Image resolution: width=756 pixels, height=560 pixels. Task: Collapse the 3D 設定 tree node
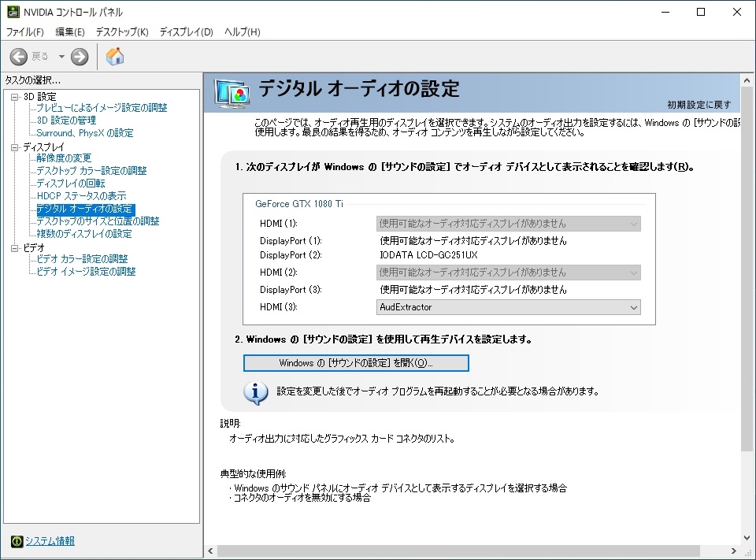(14, 97)
